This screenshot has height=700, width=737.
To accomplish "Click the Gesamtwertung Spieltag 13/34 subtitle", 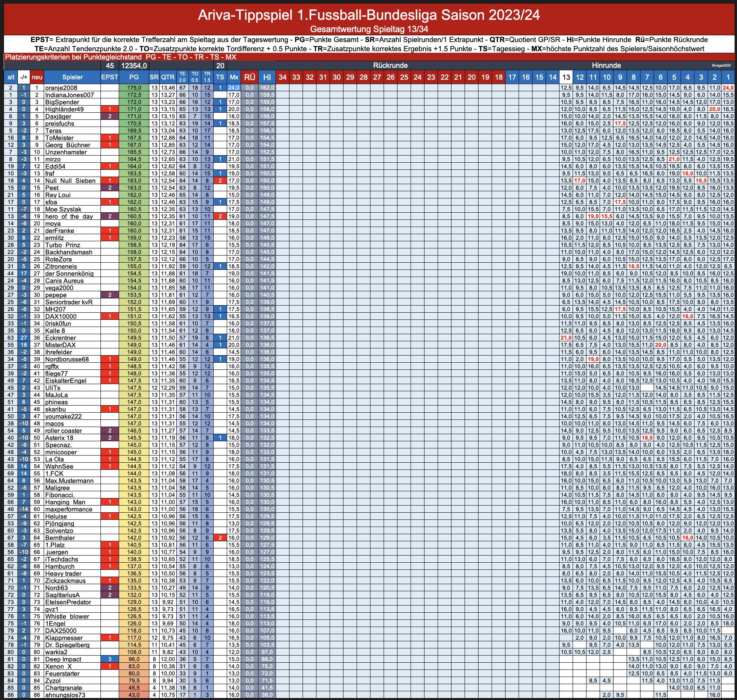I will (369, 29).
